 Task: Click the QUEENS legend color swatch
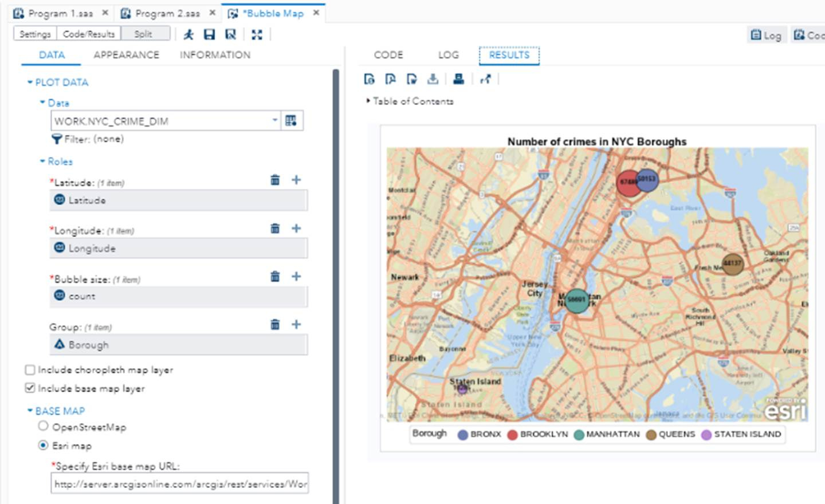click(651, 435)
